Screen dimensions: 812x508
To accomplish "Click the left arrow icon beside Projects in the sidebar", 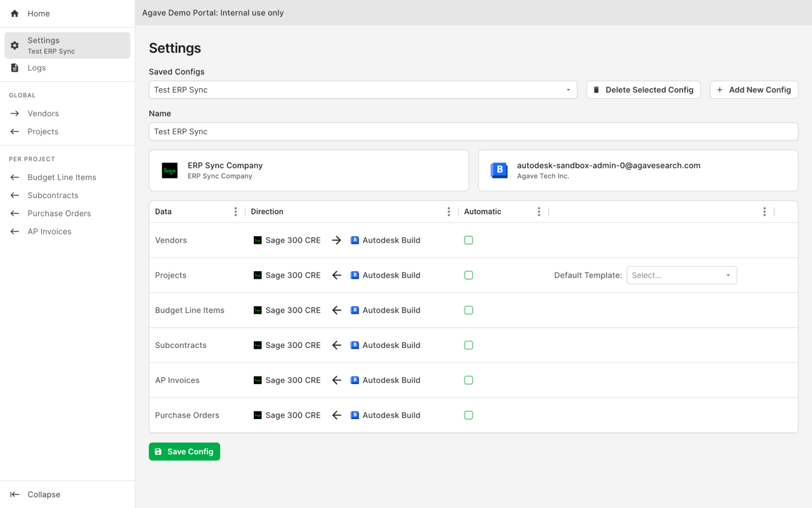I will pos(15,131).
